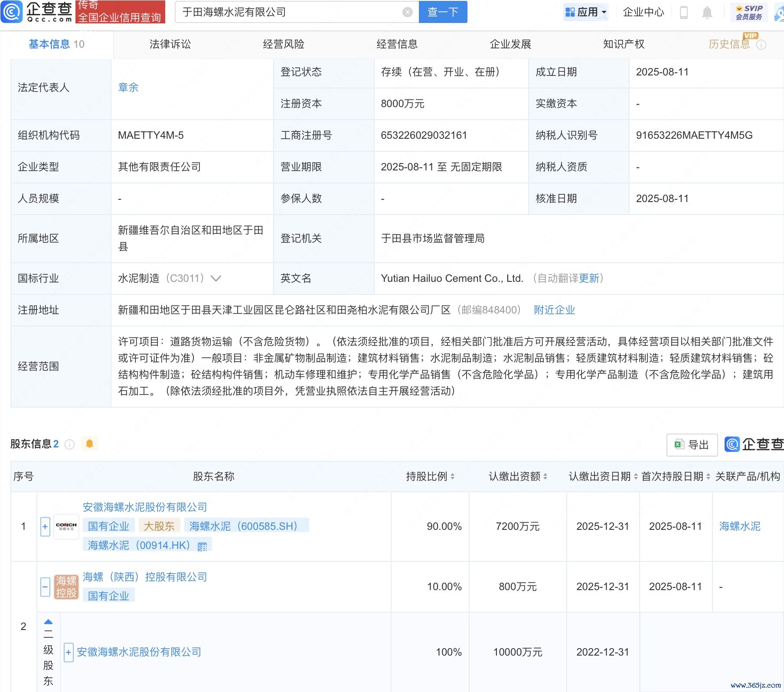Image resolution: width=784 pixels, height=692 pixels.
Task: Click the history info help icon
Action: [x=761, y=45]
